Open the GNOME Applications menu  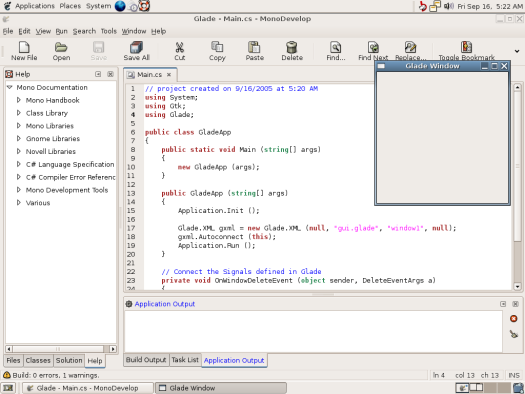point(34,6)
